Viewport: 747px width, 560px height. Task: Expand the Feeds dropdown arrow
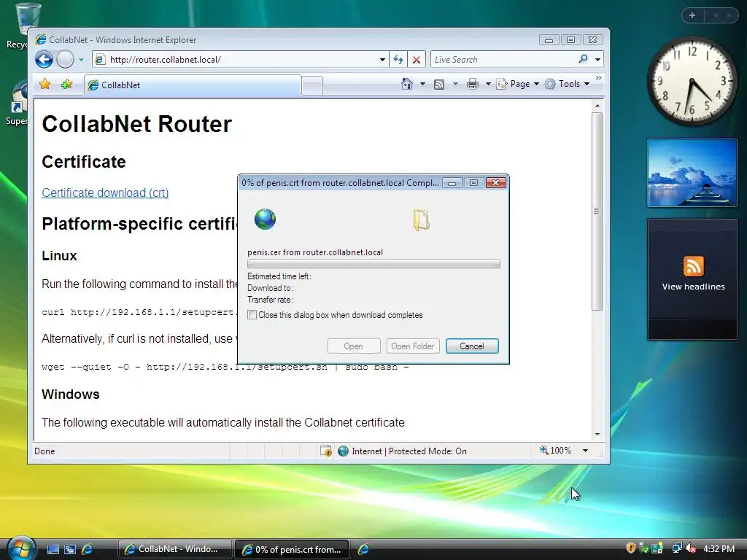455,85
